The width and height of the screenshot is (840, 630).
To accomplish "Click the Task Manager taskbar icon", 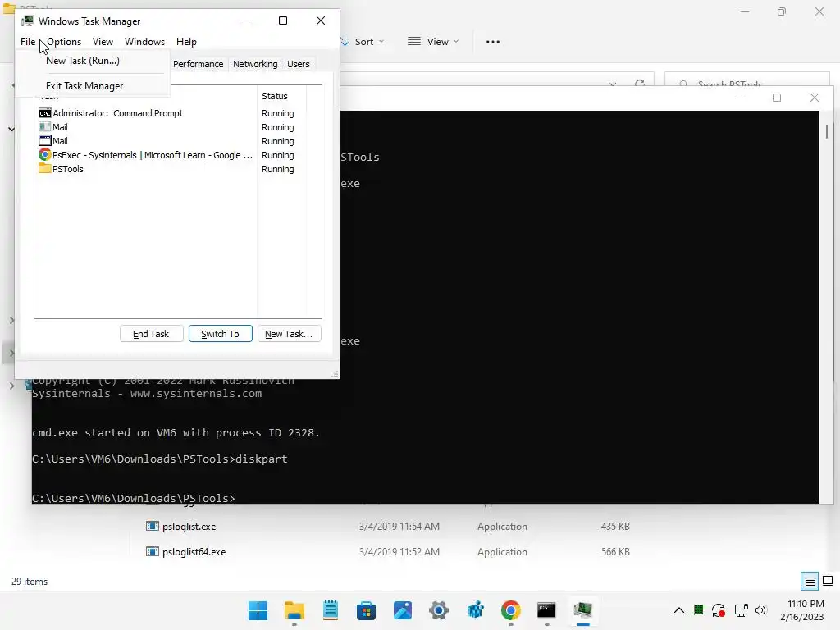I will [x=583, y=610].
